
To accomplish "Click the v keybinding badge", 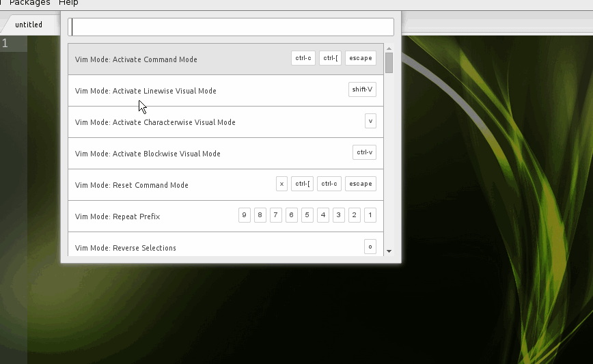I will click(x=370, y=121).
